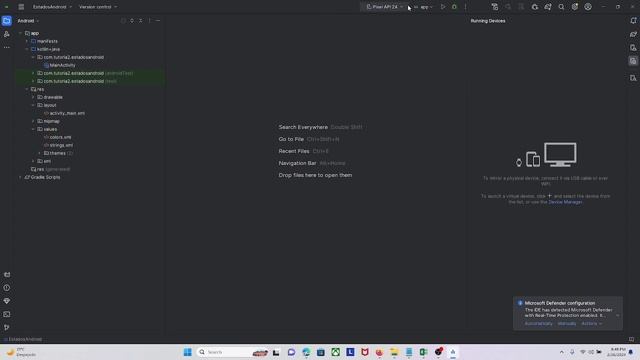The image size is (640, 360).
Task: Open Actions dropdown in Defender notification
Action: click(x=591, y=324)
